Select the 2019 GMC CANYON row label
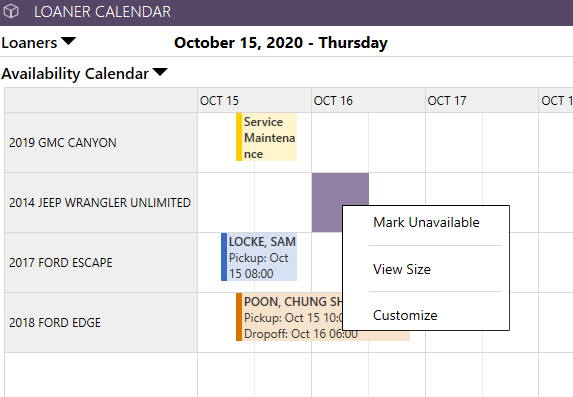Screen dimensions: 573x397 [101, 143]
